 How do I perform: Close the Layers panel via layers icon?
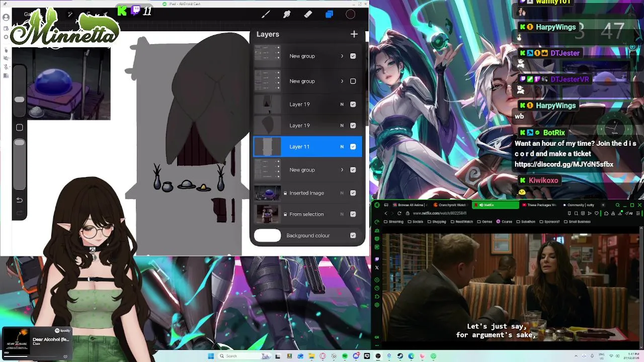point(329,15)
